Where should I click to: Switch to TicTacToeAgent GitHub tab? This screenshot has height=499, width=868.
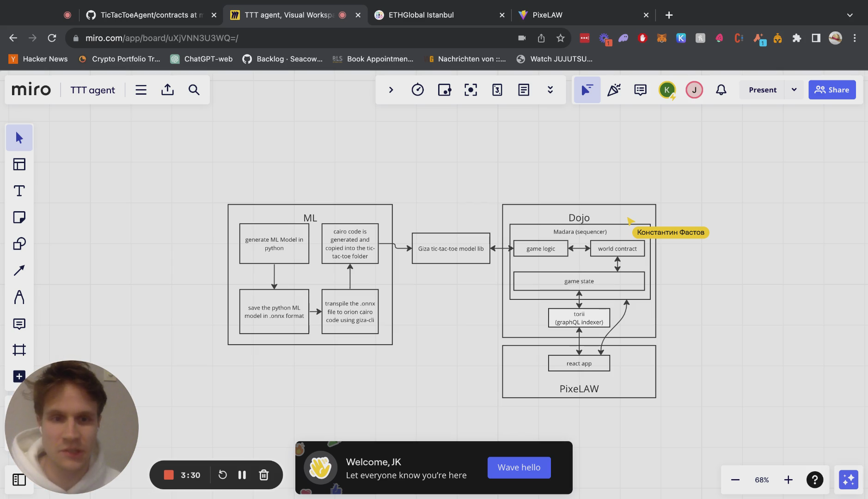(151, 15)
